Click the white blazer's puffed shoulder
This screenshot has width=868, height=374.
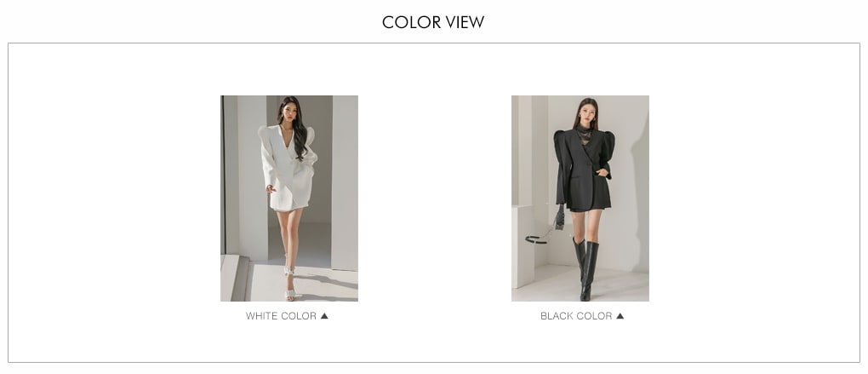[264, 135]
